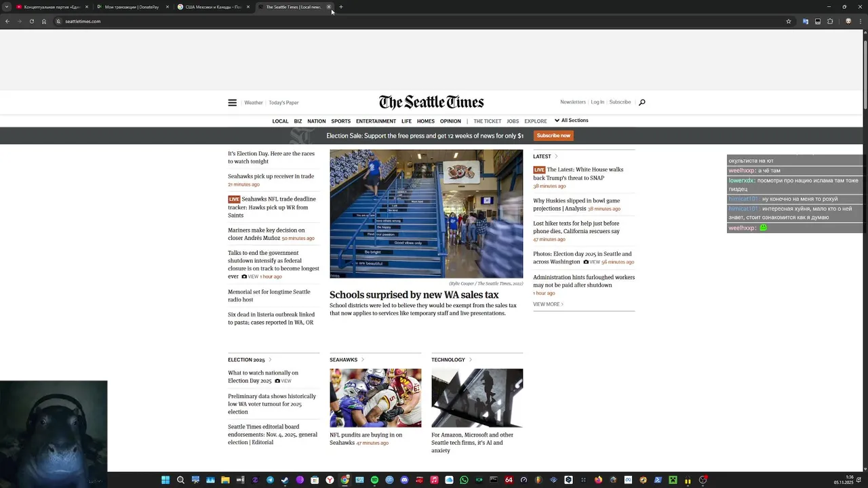Image resolution: width=868 pixels, height=488 pixels.
Task: Open the Newsletters link
Action: click(x=572, y=102)
